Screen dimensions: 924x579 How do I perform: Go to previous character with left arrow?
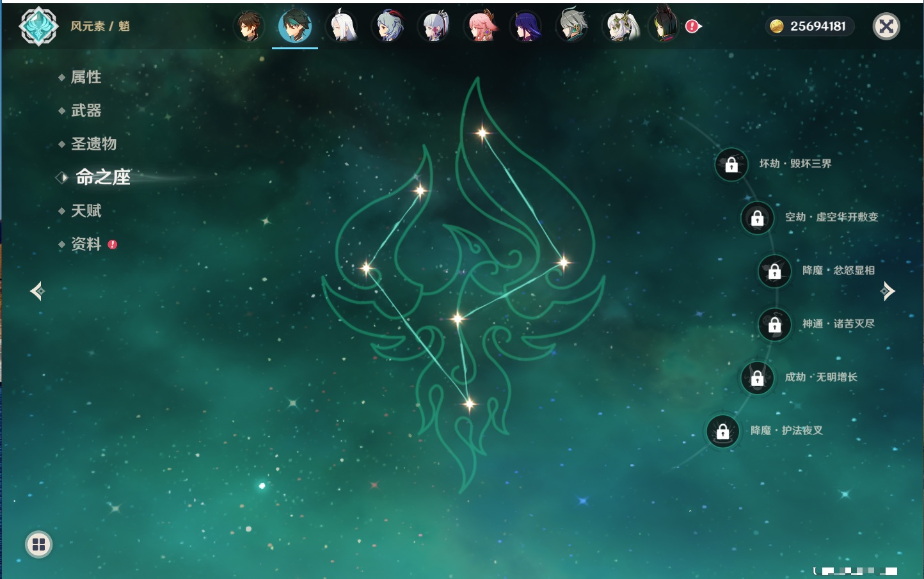coord(37,291)
